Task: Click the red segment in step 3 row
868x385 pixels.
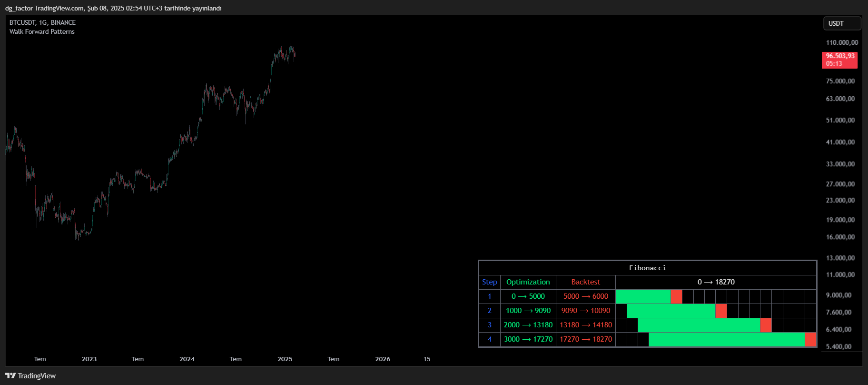Action: 766,325
